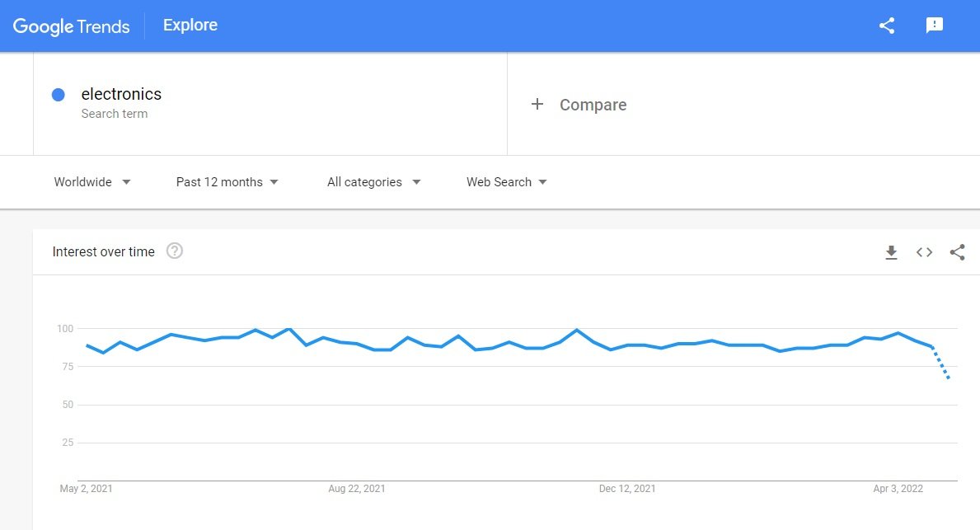Download the Interest over time data
The image size is (980, 530).
pos(891,252)
